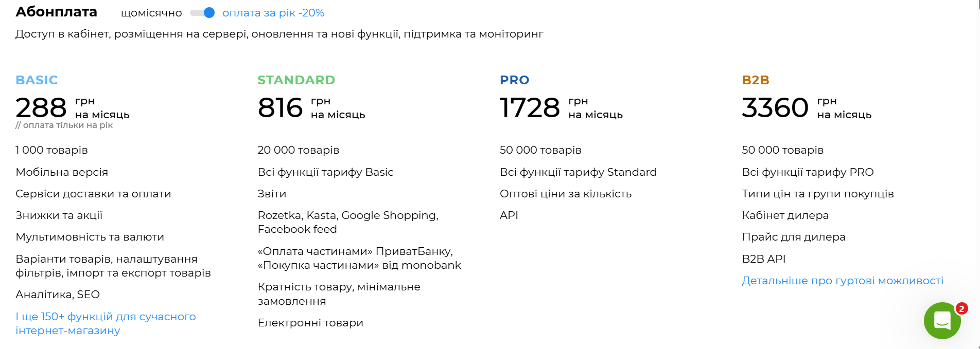Select the BASIC plan heading
This screenshot has width=980, height=349.
pos(37,80)
